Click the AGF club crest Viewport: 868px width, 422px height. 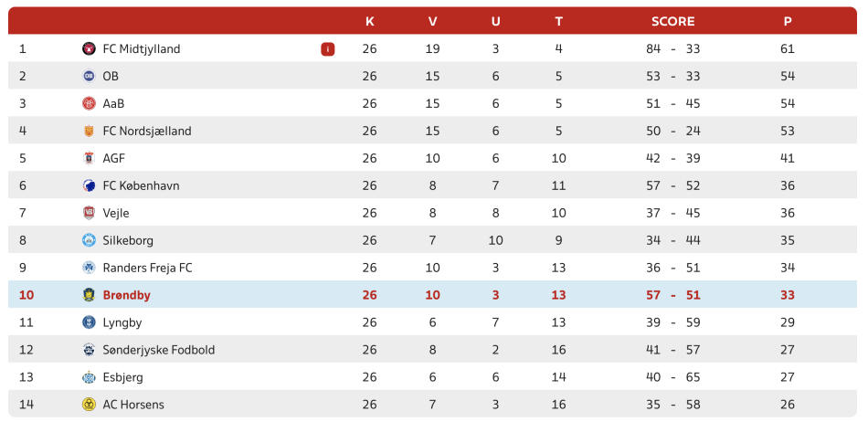point(89,158)
